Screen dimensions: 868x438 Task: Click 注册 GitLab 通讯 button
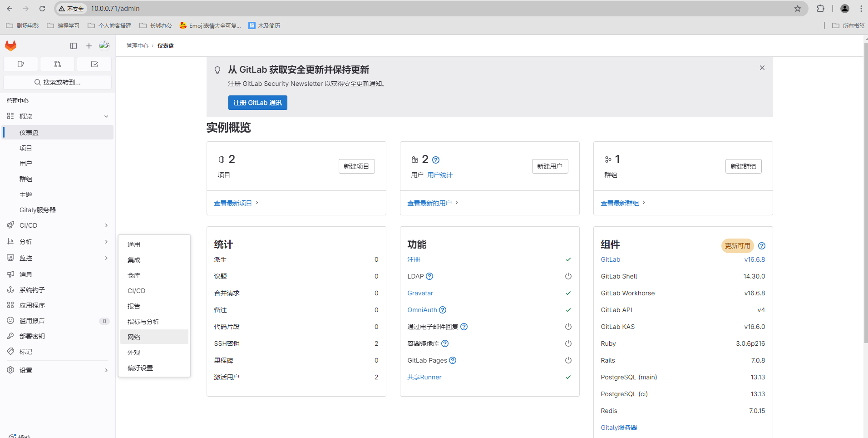coord(257,103)
